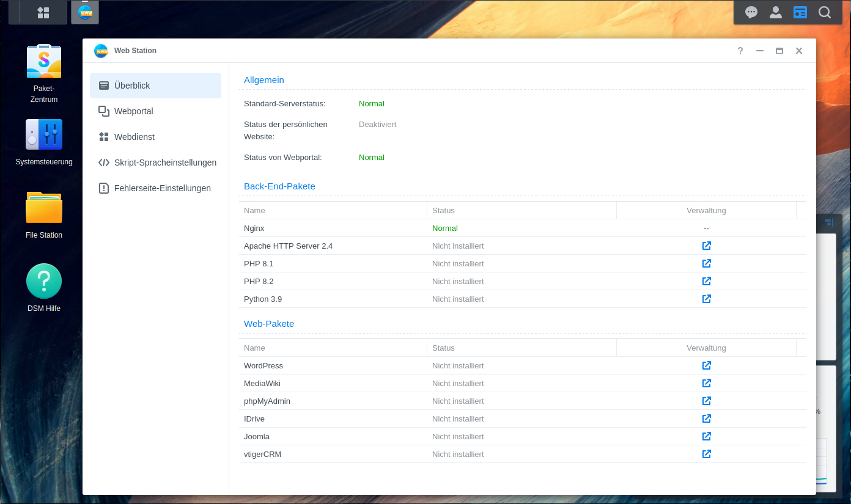This screenshot has height=504, width=851.
Task: Open the main menu grid icon
Action: tap(43, 12)
